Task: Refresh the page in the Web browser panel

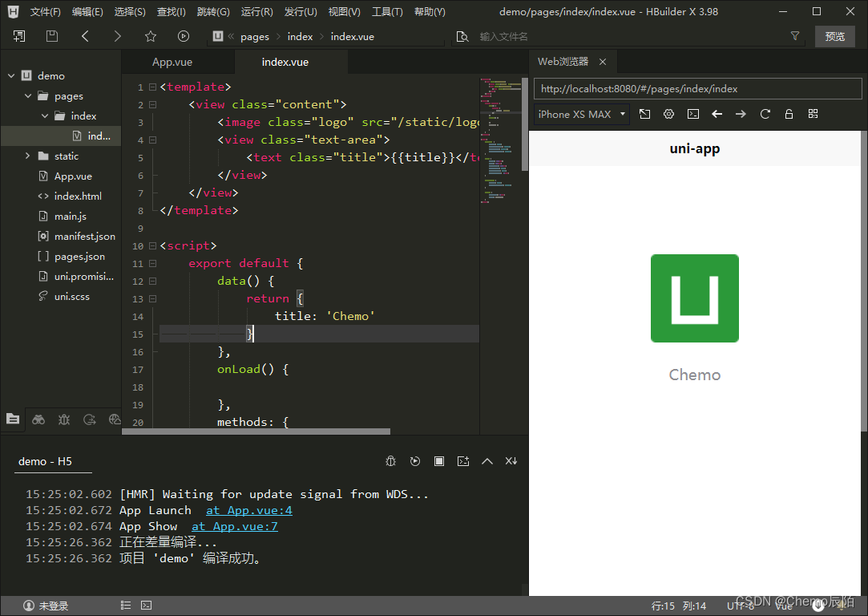Action: click(x=765, y=114)
